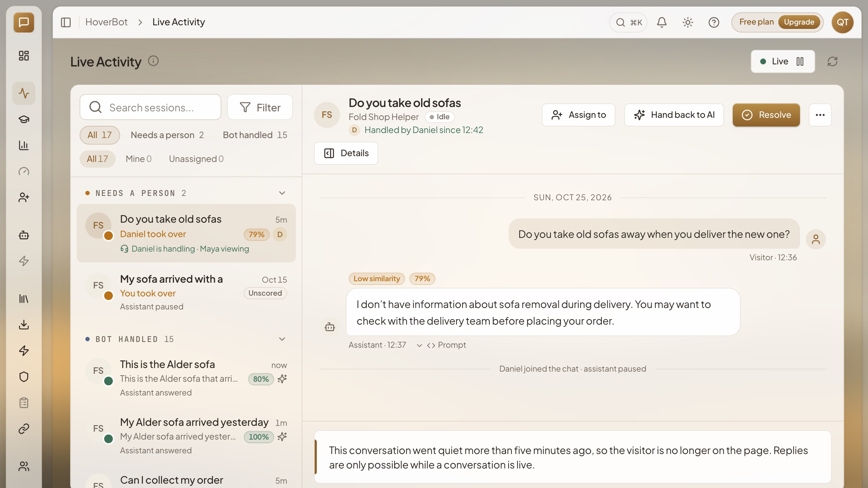
Task: Toggle the Details panel
Action: tap(346, 153)
